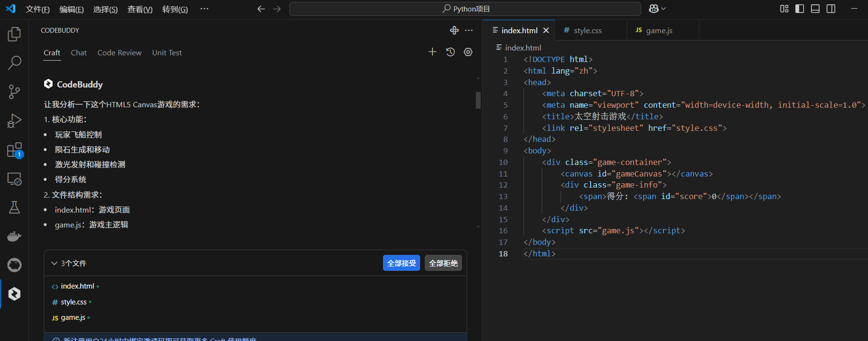Toggle the secondary side bar
Screen dimensions: 868x341
pyautogui.click(x=831, y=9)
